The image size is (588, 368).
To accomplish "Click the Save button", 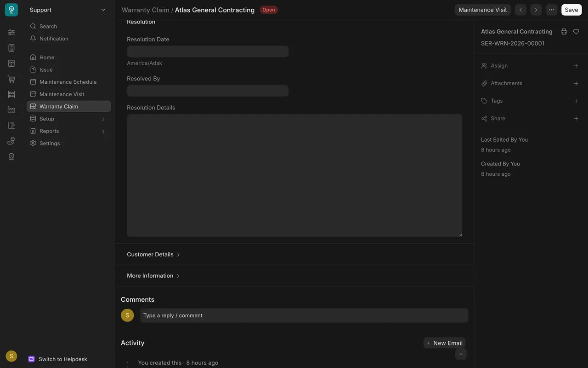I will point(571,10).
